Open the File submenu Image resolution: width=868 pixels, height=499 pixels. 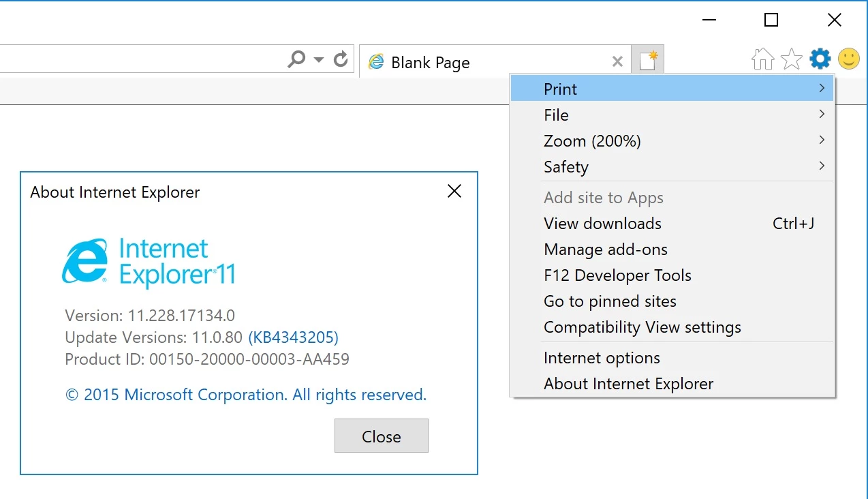tap(672, 115)
